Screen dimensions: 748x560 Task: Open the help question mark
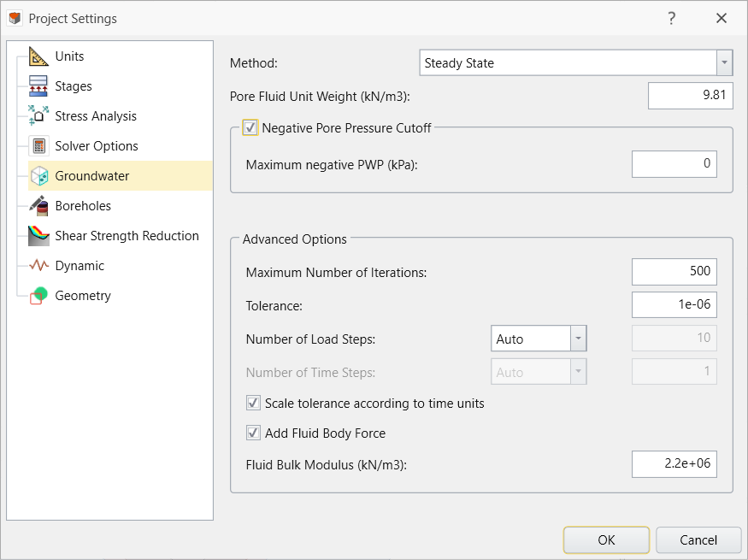672,19
